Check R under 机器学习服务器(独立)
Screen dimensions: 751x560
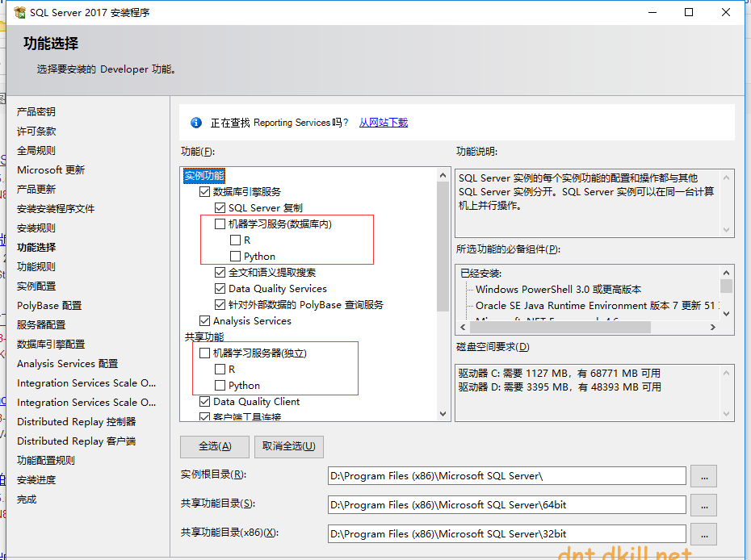[x=220, y=370]
